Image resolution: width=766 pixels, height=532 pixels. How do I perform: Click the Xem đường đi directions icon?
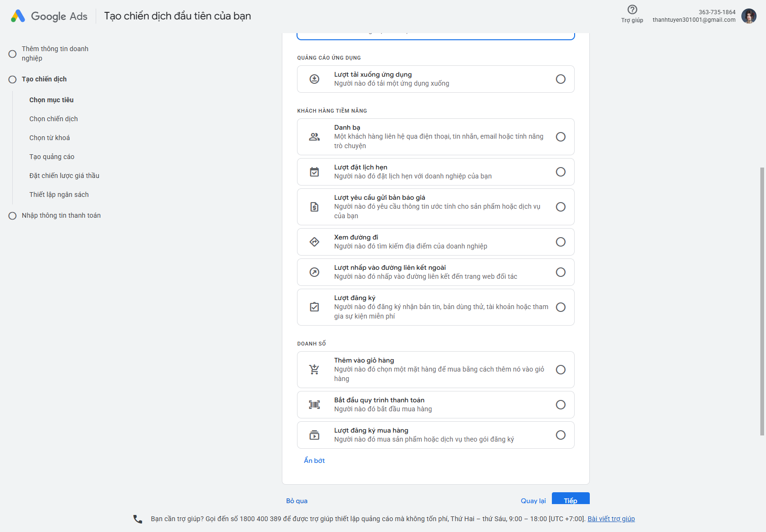pos(314,242)
